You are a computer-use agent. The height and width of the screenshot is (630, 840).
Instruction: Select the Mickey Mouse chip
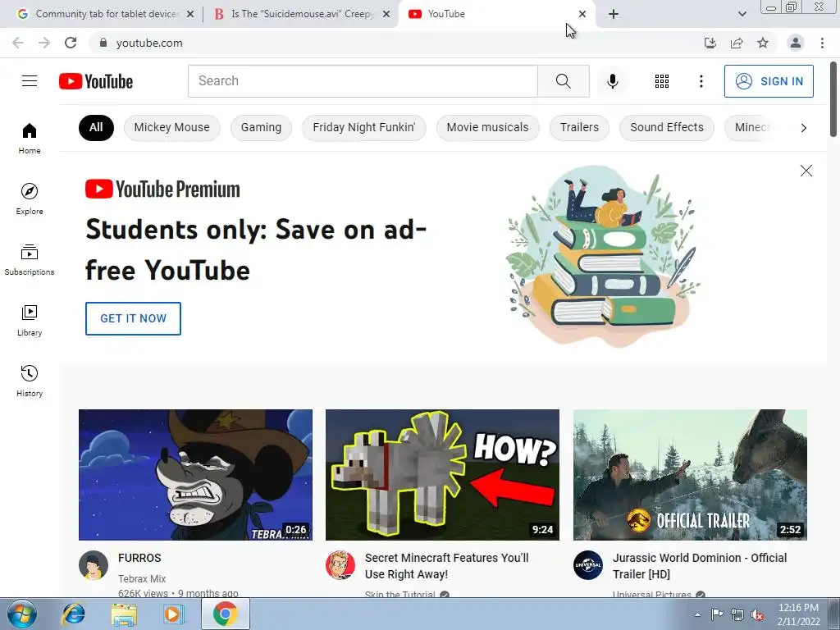tap(172, 127)
